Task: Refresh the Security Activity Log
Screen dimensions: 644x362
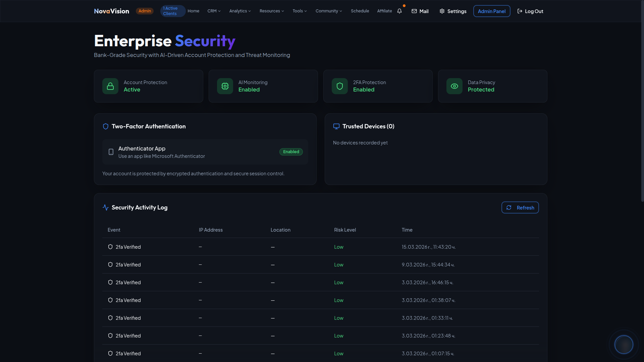Action: [x=520, y=207]
